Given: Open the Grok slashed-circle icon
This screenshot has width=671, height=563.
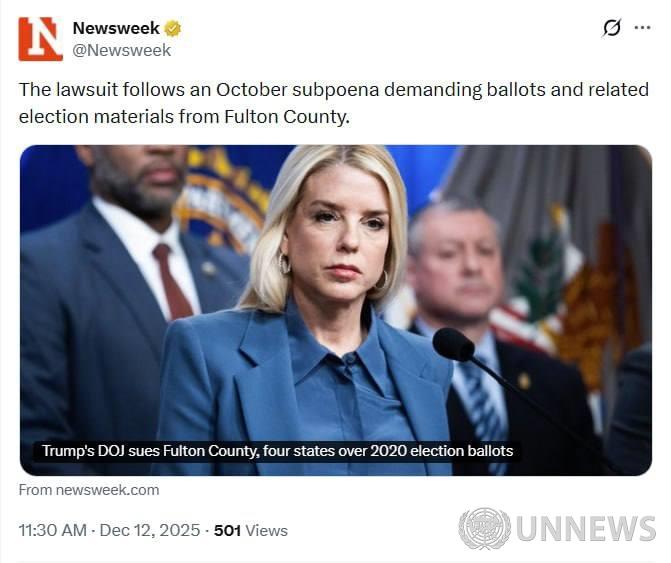Looking at the screenshot, I should click(x=612, y=28).
